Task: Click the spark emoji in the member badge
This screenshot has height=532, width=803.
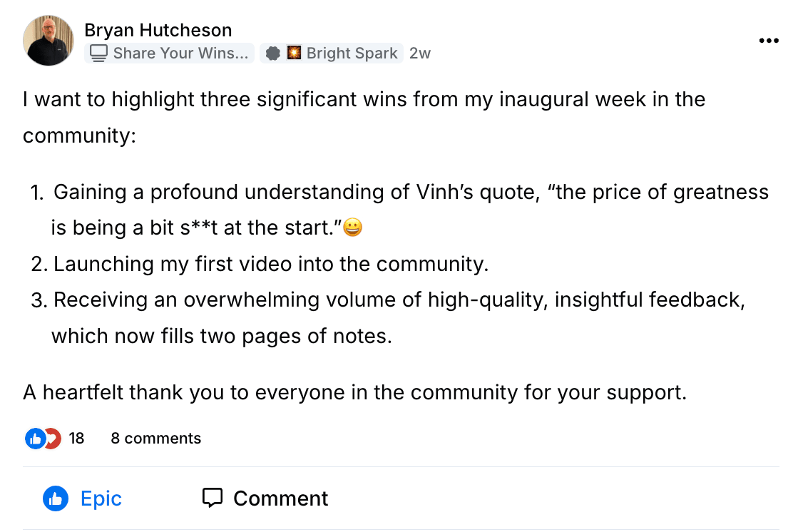Action: point(294,53)
